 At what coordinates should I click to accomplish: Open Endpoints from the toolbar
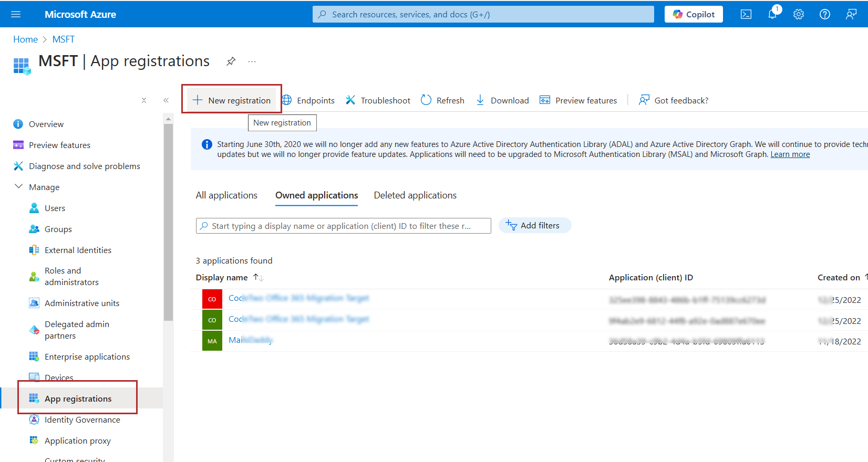308,100
